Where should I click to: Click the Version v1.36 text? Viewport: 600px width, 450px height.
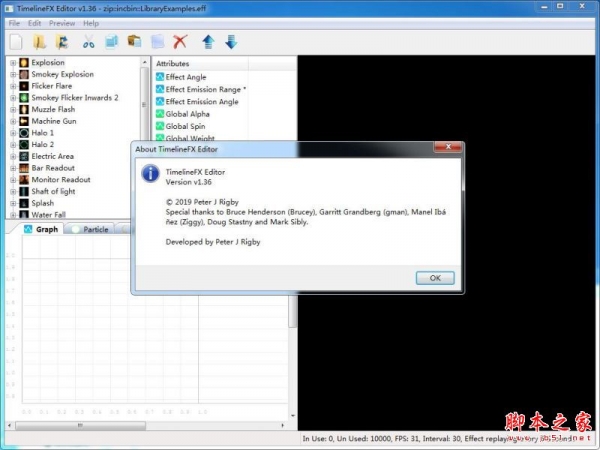coord(189,182)
